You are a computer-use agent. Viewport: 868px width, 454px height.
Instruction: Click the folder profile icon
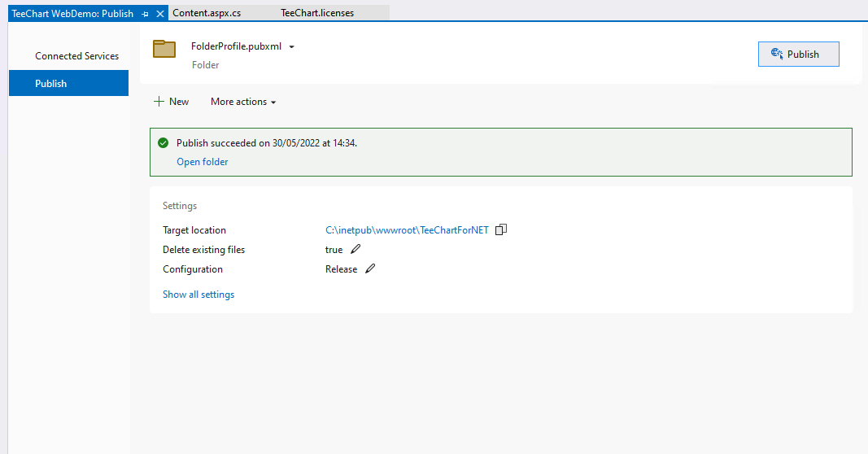click(164, 49)
